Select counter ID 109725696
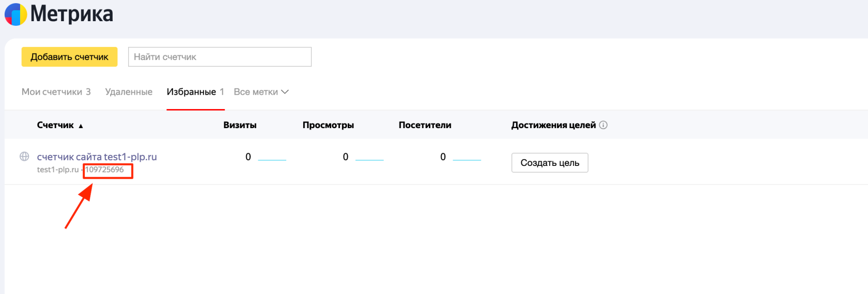This screenshot has height=294, width=868. tap(105, 169)
